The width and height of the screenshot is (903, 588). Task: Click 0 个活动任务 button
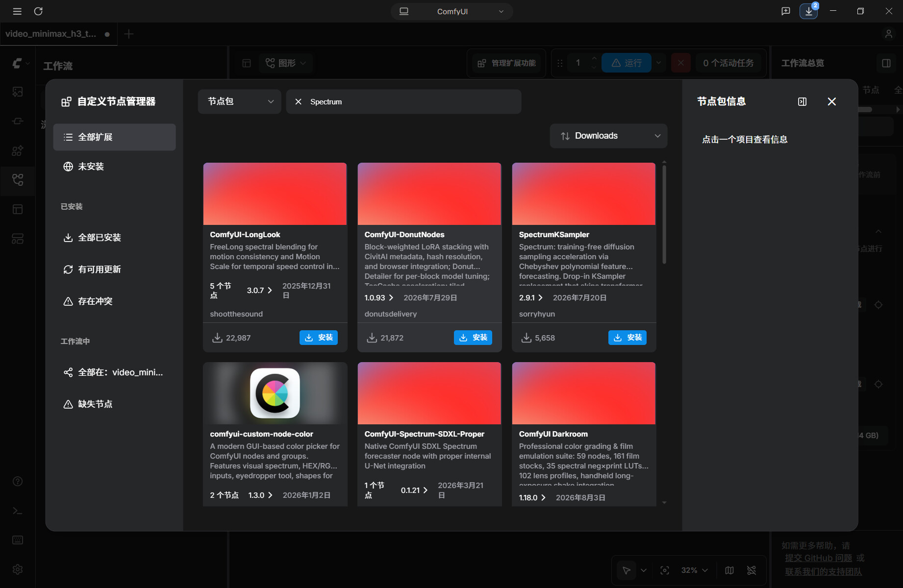[x=728, y=63]
